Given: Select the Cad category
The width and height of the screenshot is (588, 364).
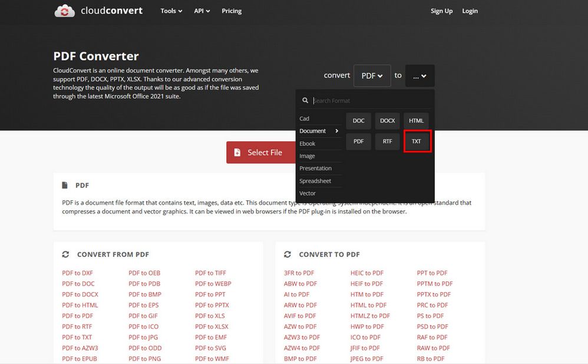Looking at the screenshot, I should coord(304,118).
